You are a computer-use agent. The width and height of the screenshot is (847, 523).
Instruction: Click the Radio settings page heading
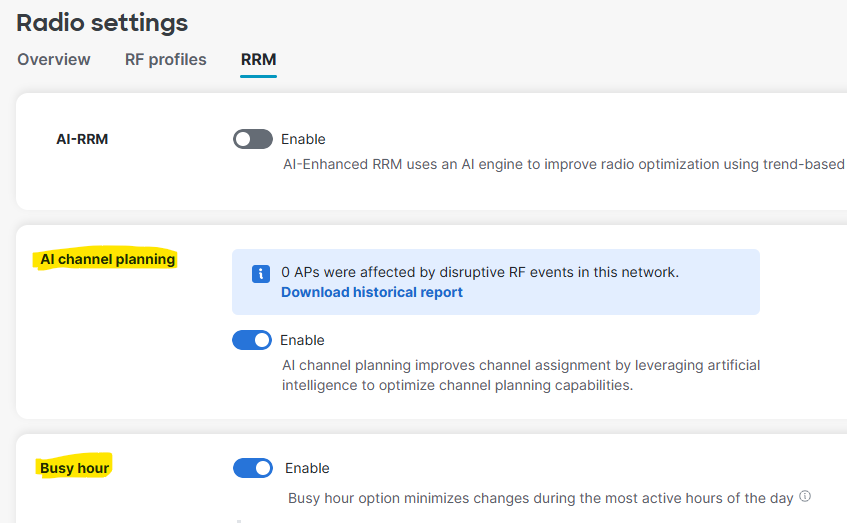click(x=102, y=22)
